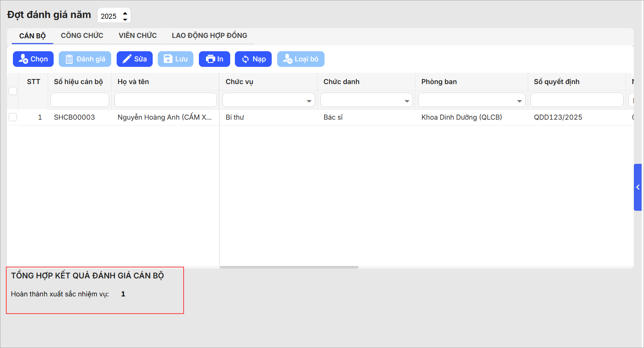Screen dimensions: 644x348
Task: Click the Hoàn thành xuất sắc nhiệm vụ label
Action: point(60,294)
